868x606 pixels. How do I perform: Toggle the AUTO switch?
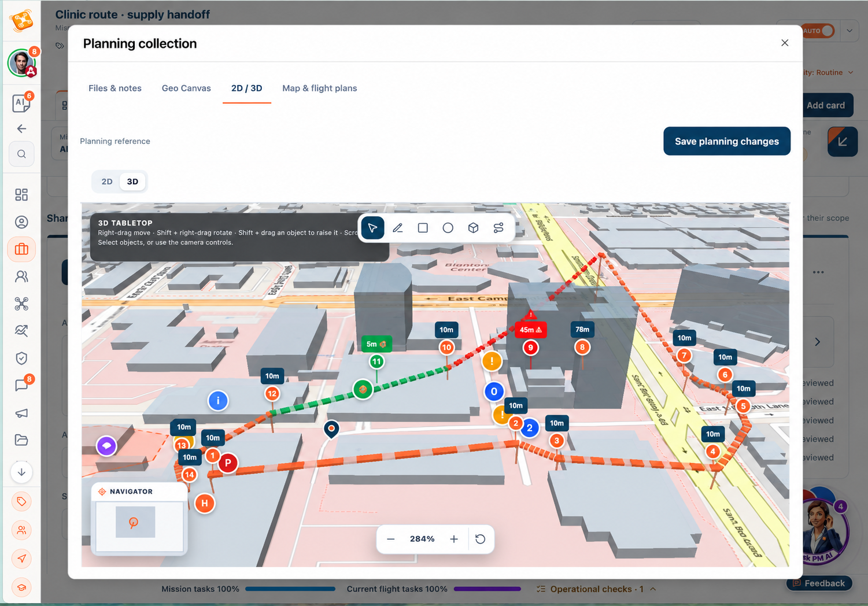818,31
